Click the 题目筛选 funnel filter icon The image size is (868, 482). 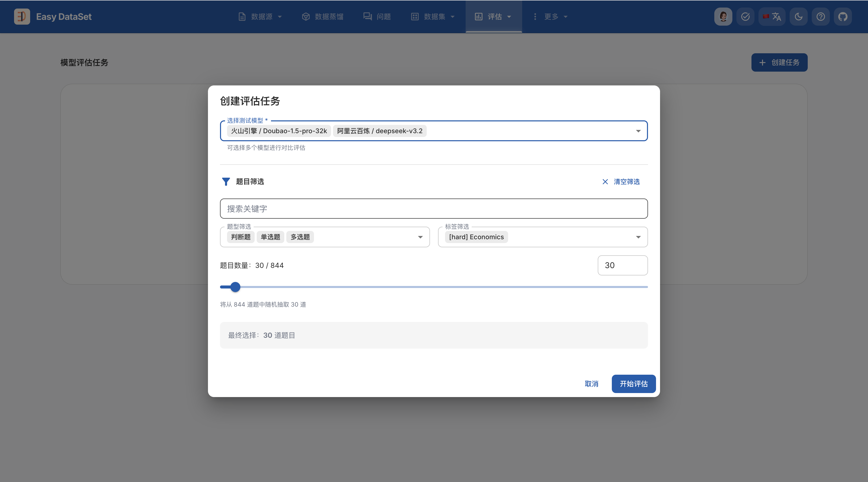point(226,182)
